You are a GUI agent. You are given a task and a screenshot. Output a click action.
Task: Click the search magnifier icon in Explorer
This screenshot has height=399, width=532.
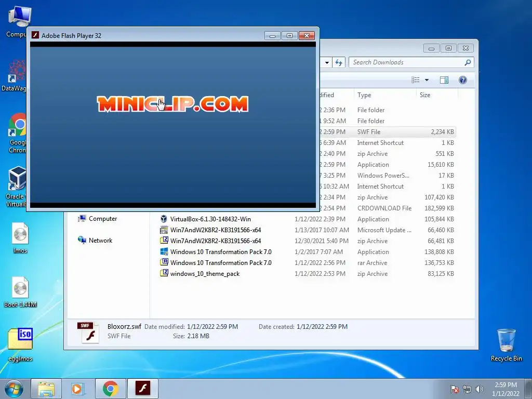[468, 62]
